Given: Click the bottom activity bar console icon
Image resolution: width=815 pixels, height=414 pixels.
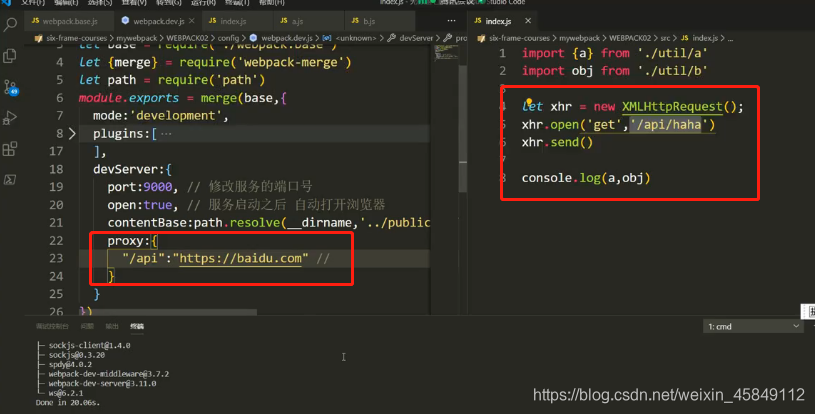Looking at the screenshot, I should (x=10, y=180).
